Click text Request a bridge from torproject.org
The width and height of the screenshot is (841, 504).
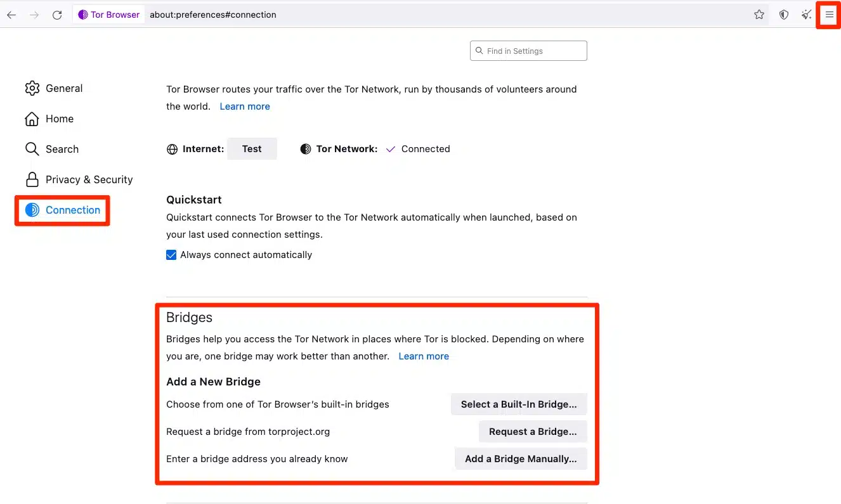pos(248,432)
